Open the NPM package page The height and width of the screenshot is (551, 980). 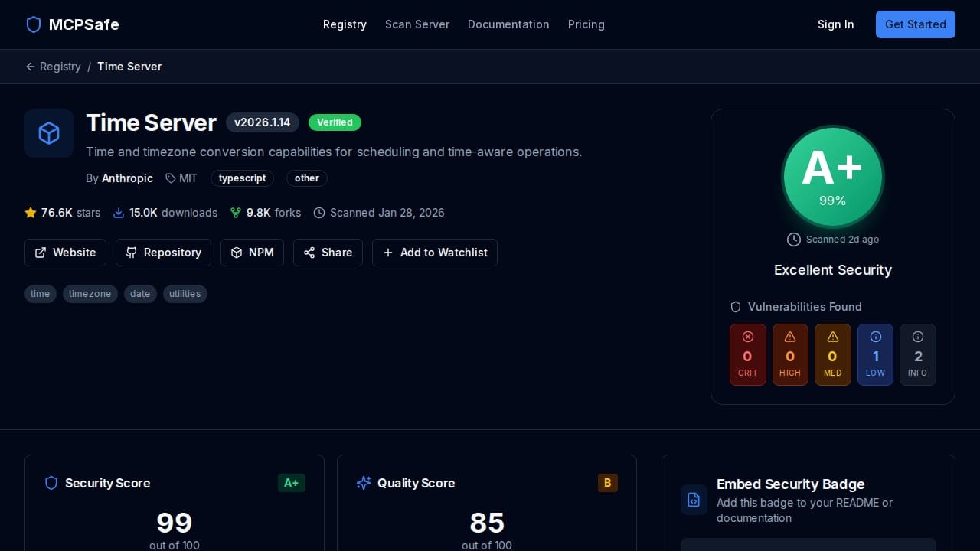tap(252, 253)
